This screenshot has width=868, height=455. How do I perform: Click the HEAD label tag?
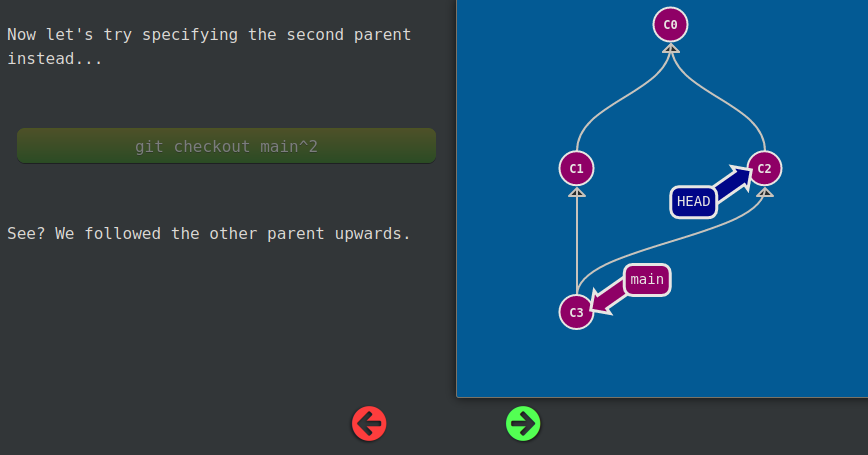(x=693, y=202)
